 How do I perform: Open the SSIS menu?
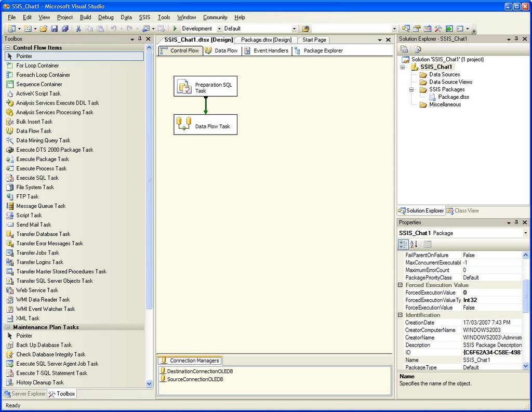point(144,17)
